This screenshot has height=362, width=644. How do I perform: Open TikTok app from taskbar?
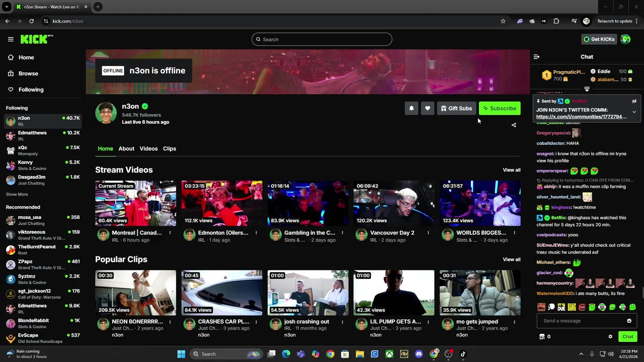tap(463, 354)
